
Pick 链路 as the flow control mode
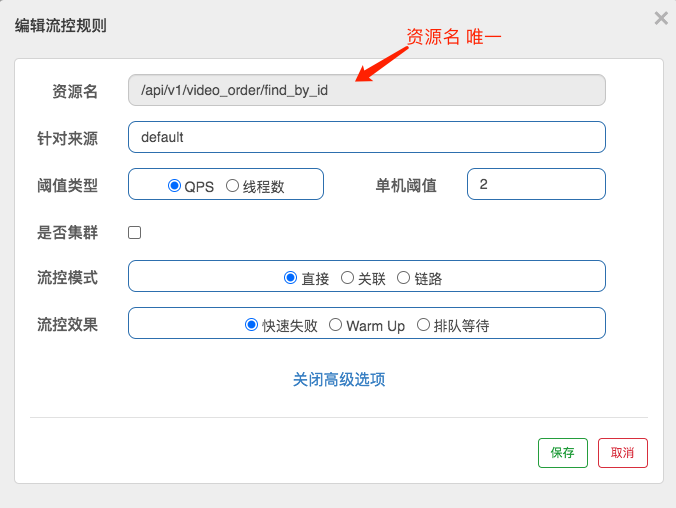404,278
